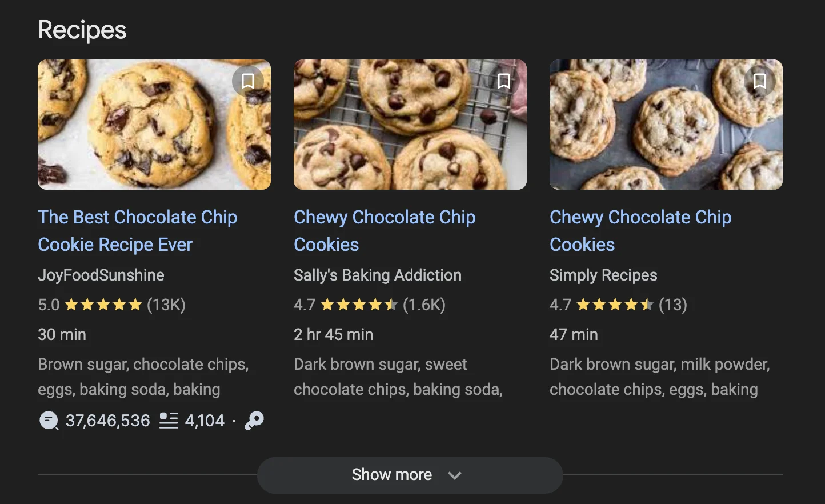Screen dimensions: 825x504
Task: Click the key icon under JoyFoodSunshine recipe
Action: (254, 421)
